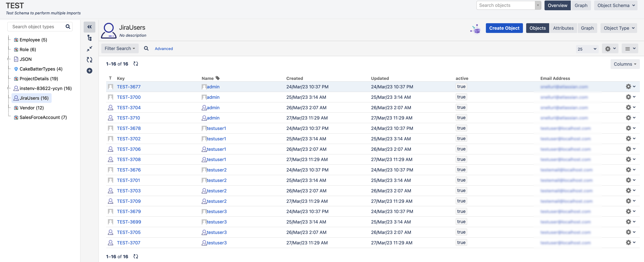Open gear actions for row TEST-3678
Image resolution: width=644 pixels, height=262 pixels.
[x=631, y=128]
